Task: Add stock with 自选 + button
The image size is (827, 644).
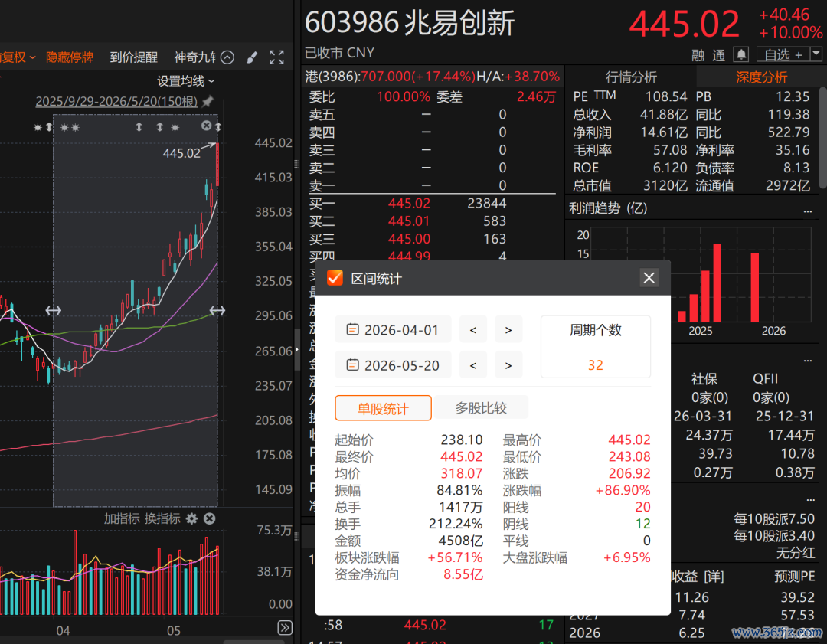Action: tap(783, 54)
